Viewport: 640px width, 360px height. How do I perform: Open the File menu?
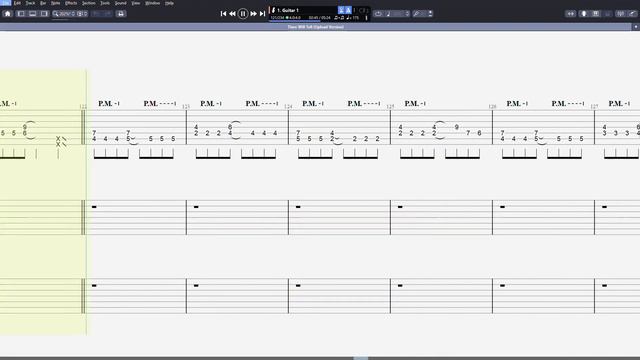tap(5, 3)
